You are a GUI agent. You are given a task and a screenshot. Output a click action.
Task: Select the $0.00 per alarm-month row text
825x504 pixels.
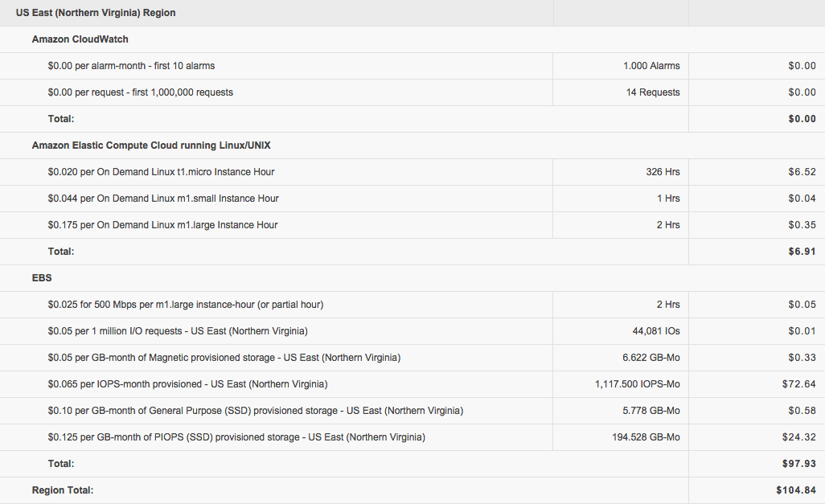pyautogui.click(x=131, y=66)
